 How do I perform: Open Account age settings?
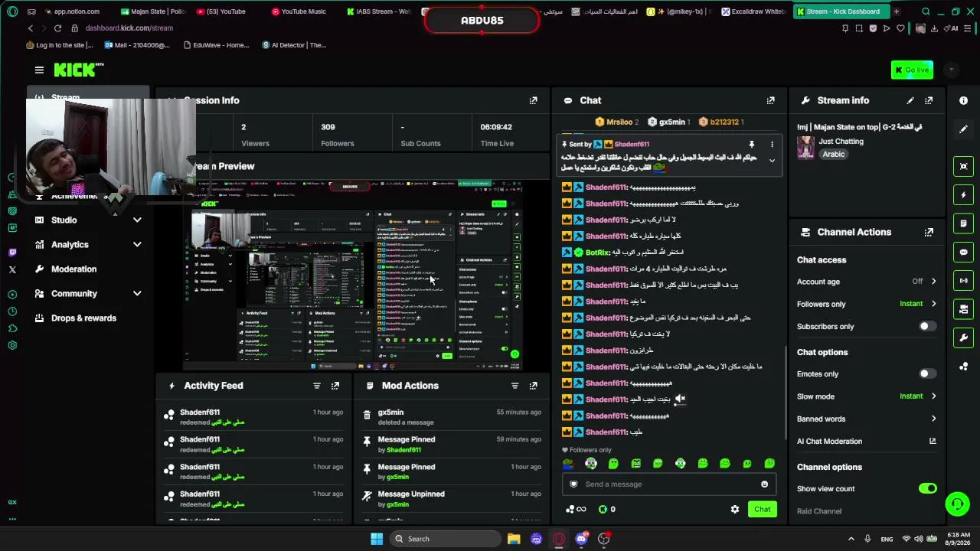pyautogui.click(x=867, y=282)
